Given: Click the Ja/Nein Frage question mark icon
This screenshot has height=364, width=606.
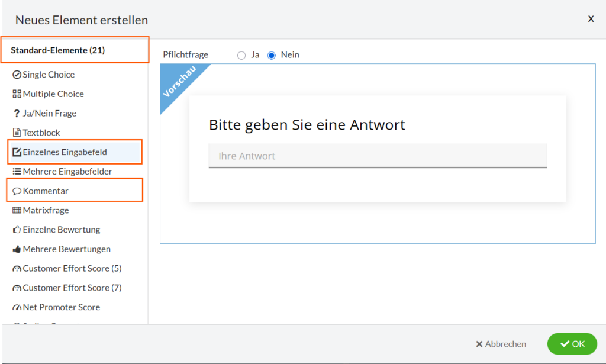Looking at the screenshot, I should 17,114.
